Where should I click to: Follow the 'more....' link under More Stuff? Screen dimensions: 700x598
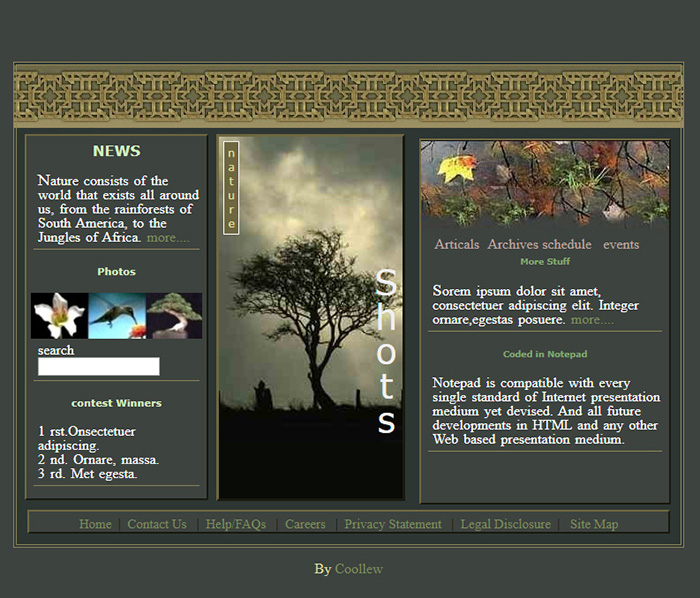click(592, 320)
